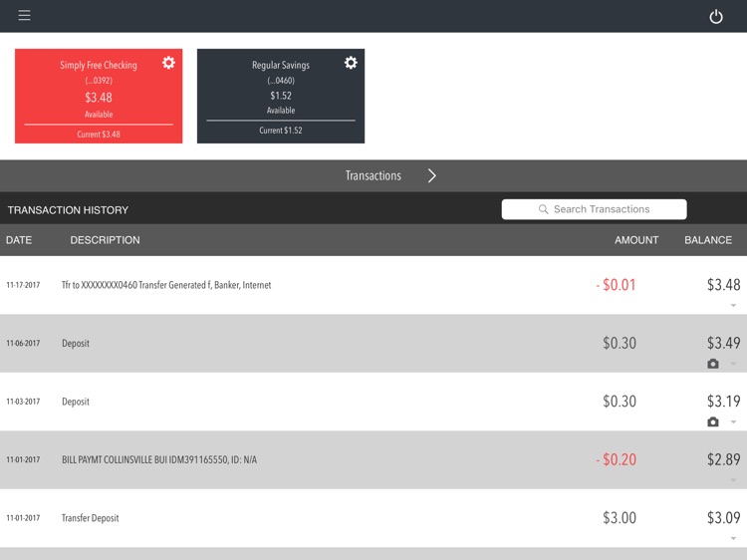Open the Transactions section bar

click(x=373, y=175)
